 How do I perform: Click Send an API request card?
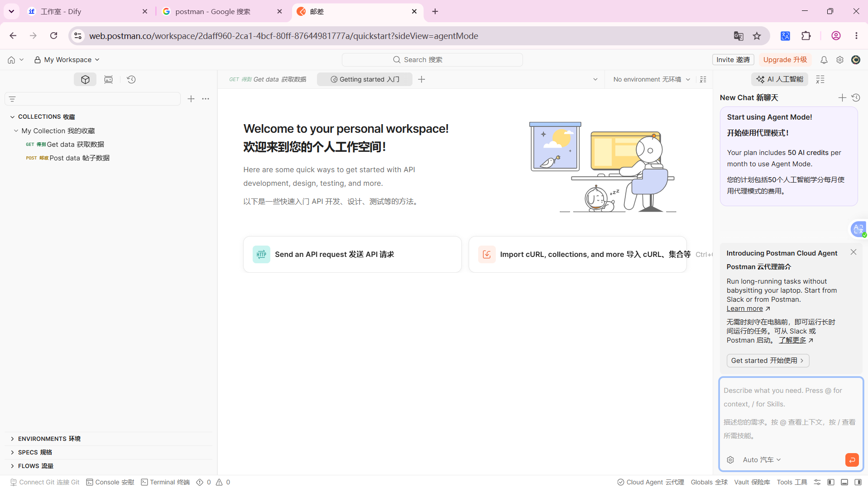point(352,254)
